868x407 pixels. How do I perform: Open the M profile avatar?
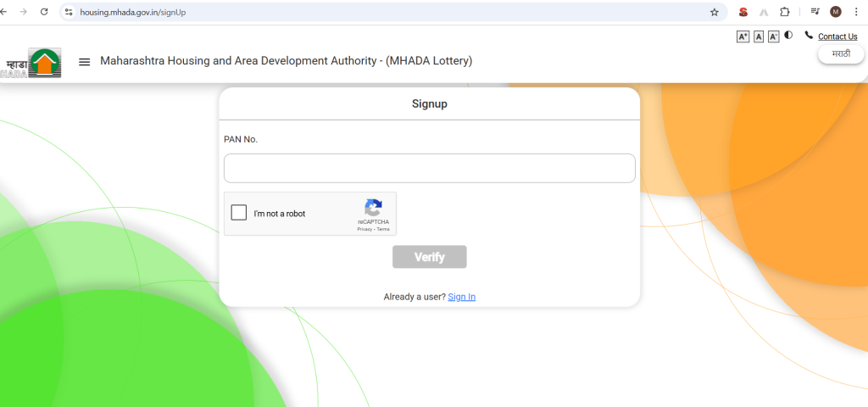pyautogui.click(x=835, y=12)
